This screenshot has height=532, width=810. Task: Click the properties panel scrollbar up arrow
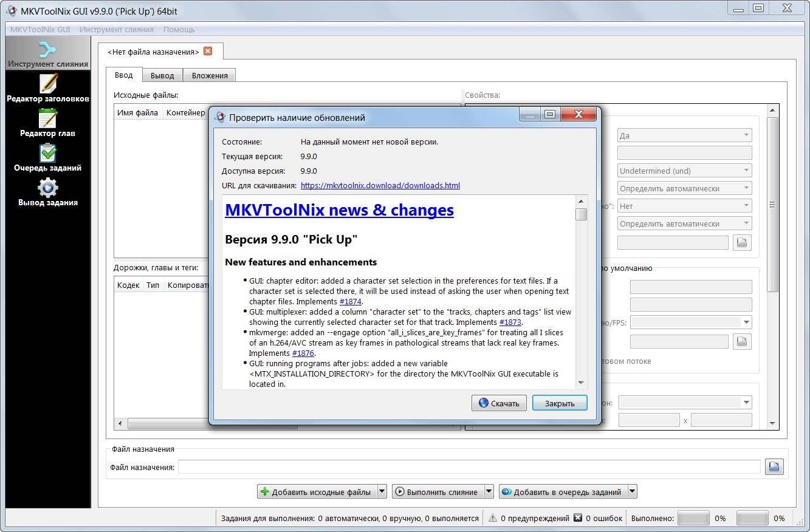[772, 110]
